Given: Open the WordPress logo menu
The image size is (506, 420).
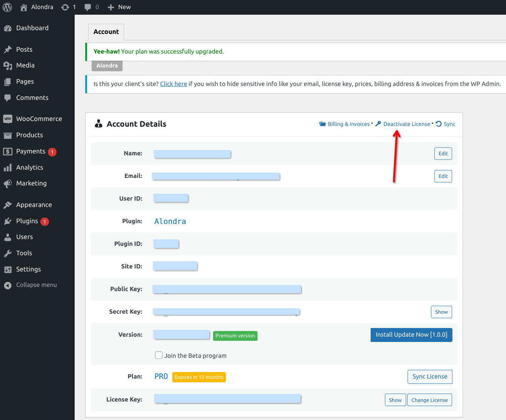Looking at the screenshot, I should point(7,7).
